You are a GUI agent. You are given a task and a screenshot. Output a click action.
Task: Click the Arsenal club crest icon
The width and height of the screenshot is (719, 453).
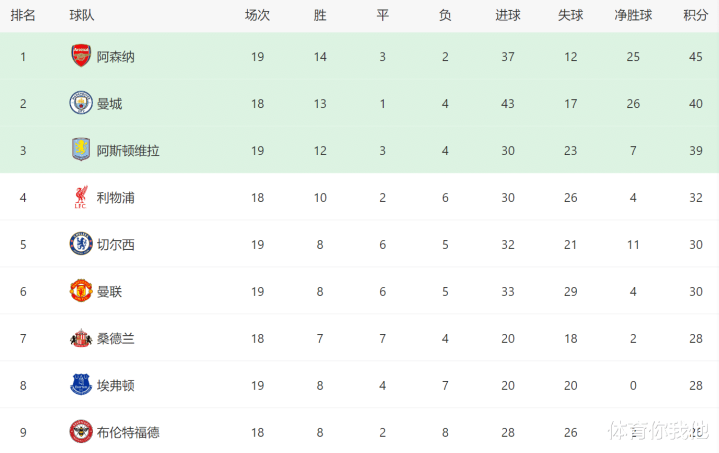click(x=81, y=56)
